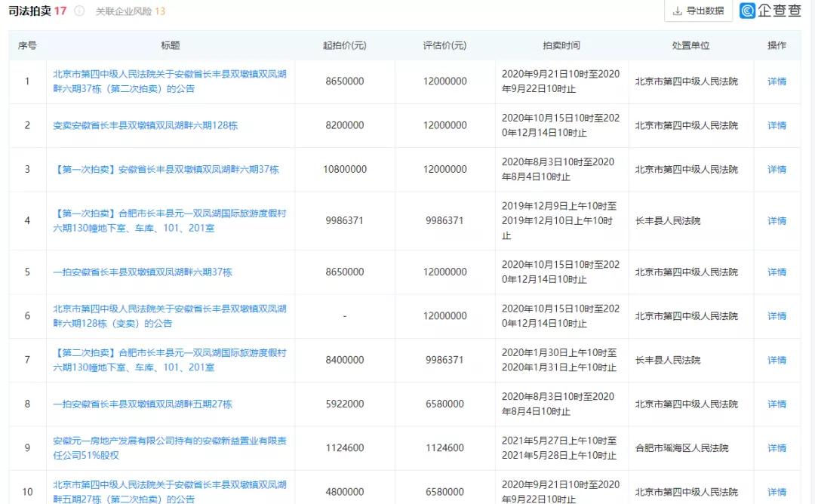This screenshot has width=815, height=504.
Task: Click the info icon beside 司法拍卖
Action: coord(80,12)
